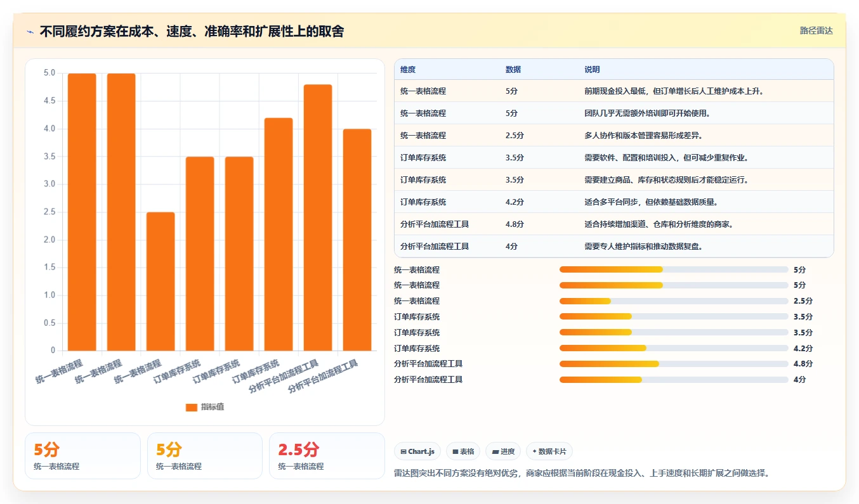Click the 4.8分 cell in the table

coord(515,224)
